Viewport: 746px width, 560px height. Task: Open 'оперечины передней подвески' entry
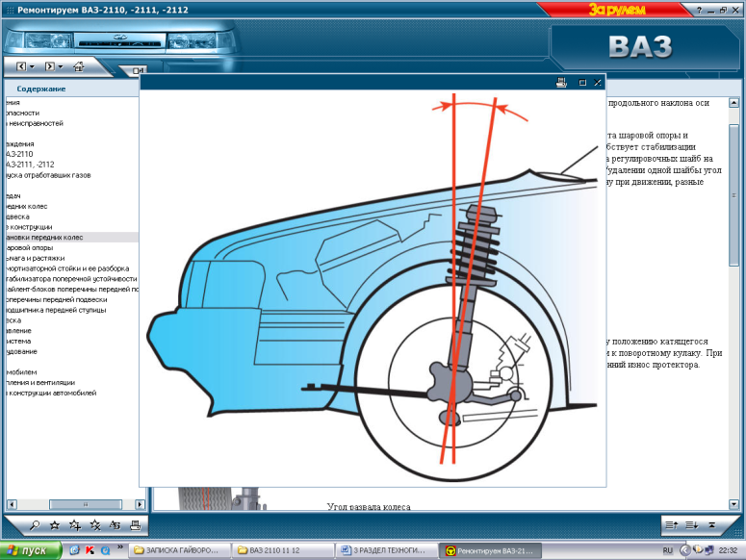point(56,299)
